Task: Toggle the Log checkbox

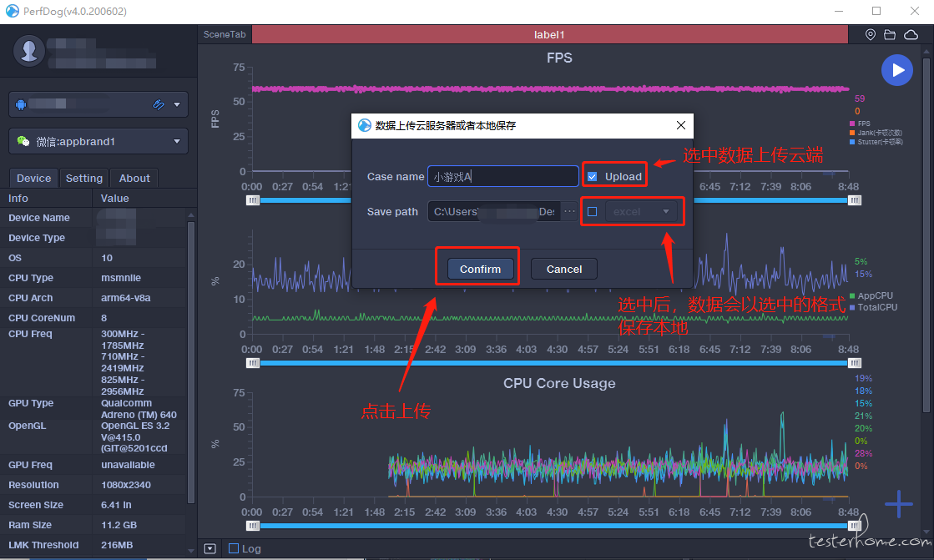Action: pos(234,548)
